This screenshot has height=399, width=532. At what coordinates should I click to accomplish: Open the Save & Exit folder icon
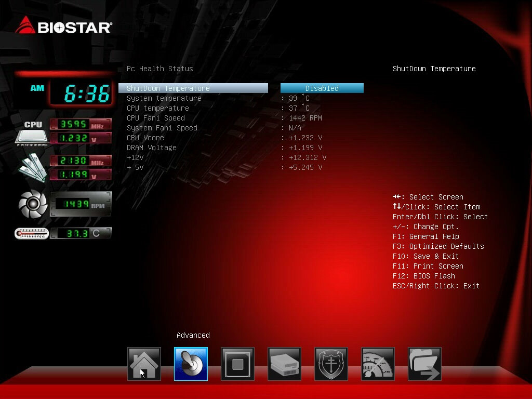(424, 364)
